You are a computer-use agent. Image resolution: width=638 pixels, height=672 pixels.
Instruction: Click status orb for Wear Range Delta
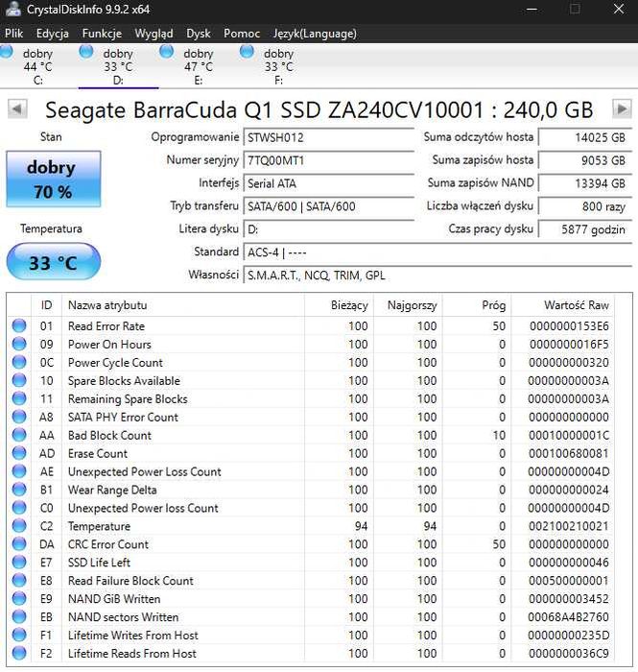coord(19,490)
